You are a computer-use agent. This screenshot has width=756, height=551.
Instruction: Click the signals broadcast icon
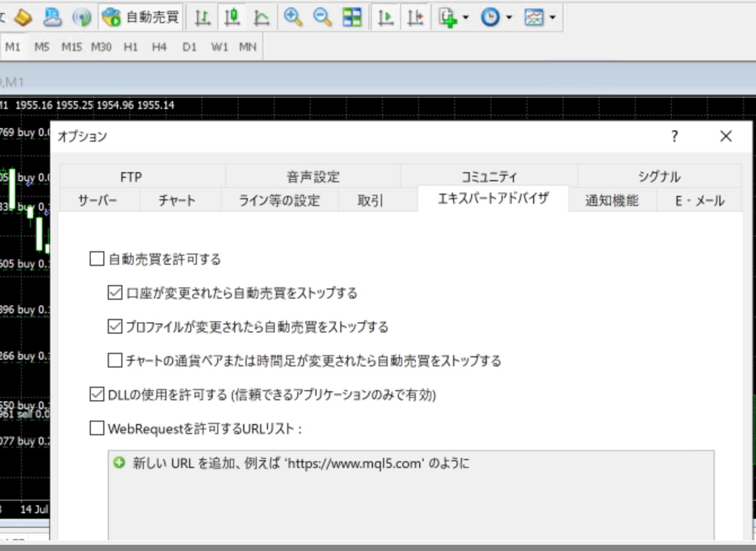82,18
